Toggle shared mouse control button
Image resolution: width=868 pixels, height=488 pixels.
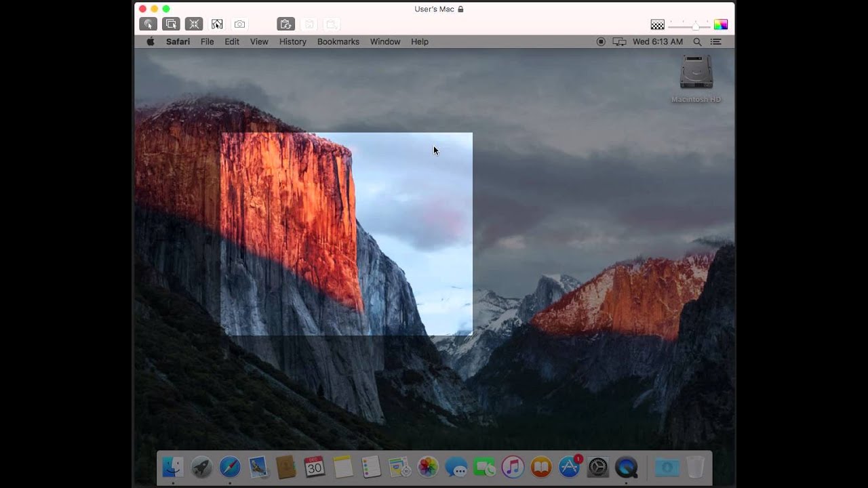(x=171, y=24)
